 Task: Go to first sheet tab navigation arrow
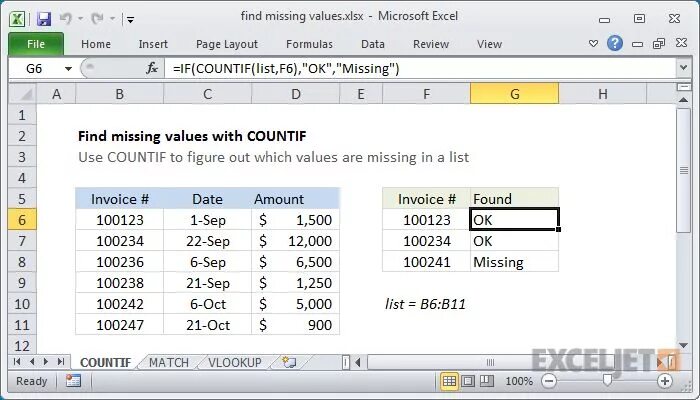coord(17,362)
